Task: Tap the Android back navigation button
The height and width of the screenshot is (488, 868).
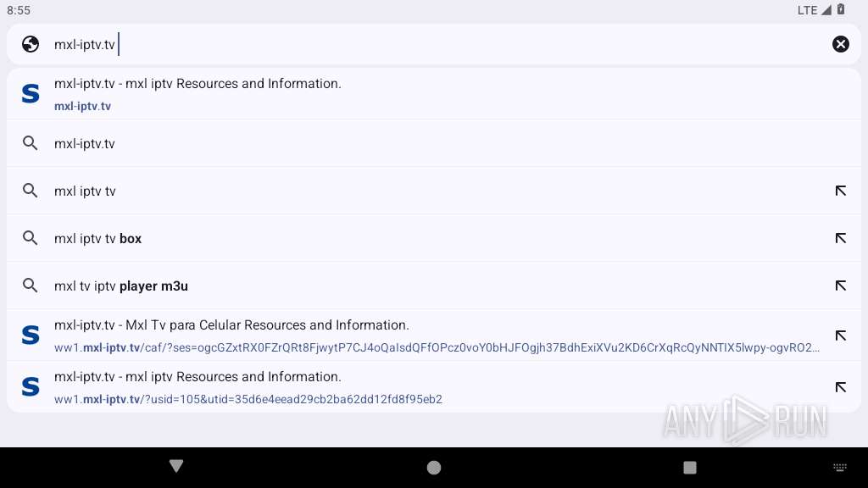Action: [176, 466]
